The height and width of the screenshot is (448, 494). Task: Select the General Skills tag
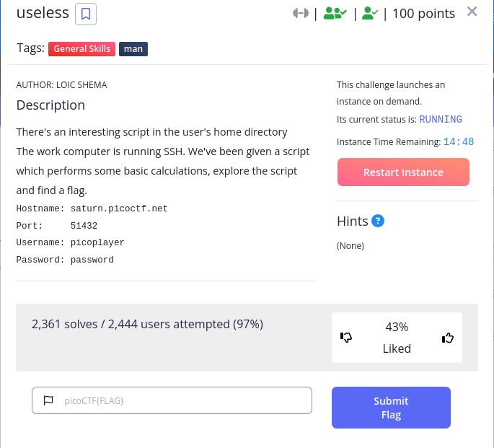tap(82, 49)
